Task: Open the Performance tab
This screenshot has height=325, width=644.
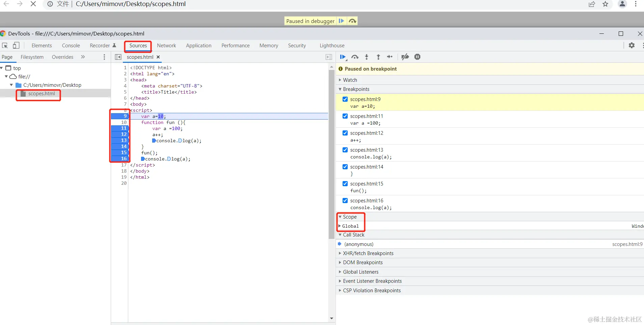Action: (236, 46)
